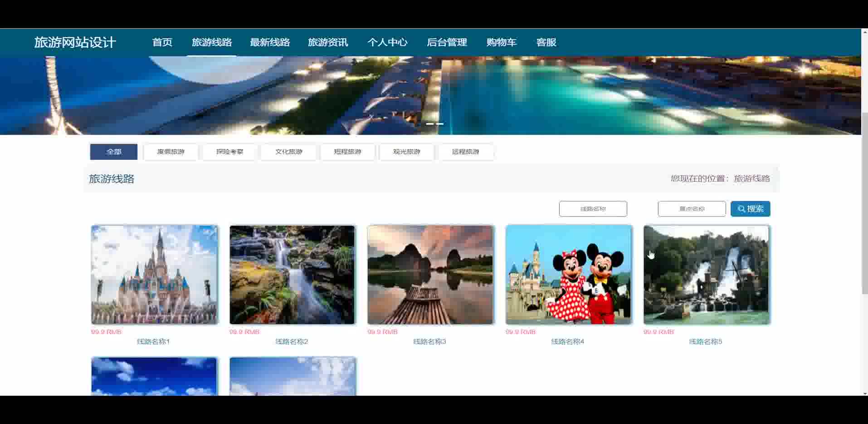Click the page vertical scrollbar thumb
This screenshot has height=424, width=868.
[864, 203]
